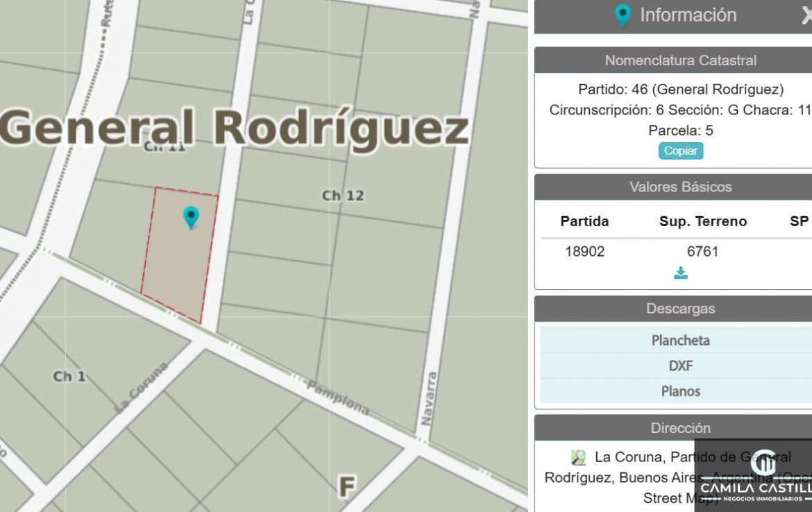Click the Descargas section header
Viewport: 812px width, 512px height.
[x=680, y=309]
